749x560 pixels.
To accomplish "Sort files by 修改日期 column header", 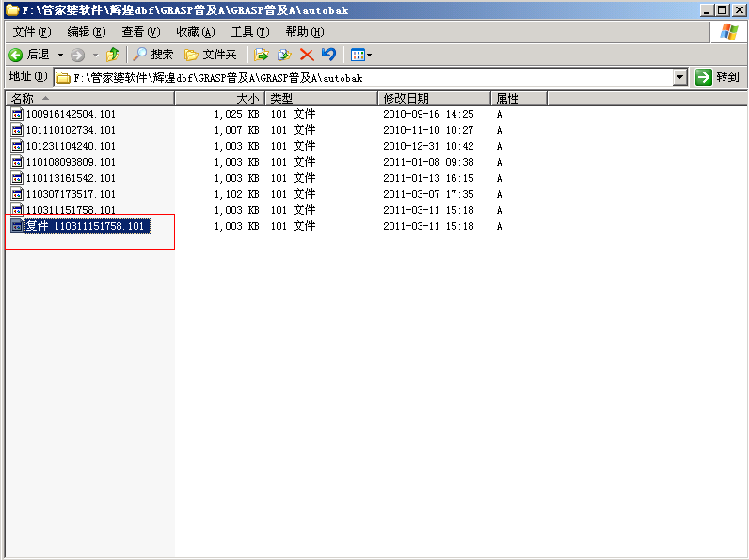I will (x=433, y=98).
